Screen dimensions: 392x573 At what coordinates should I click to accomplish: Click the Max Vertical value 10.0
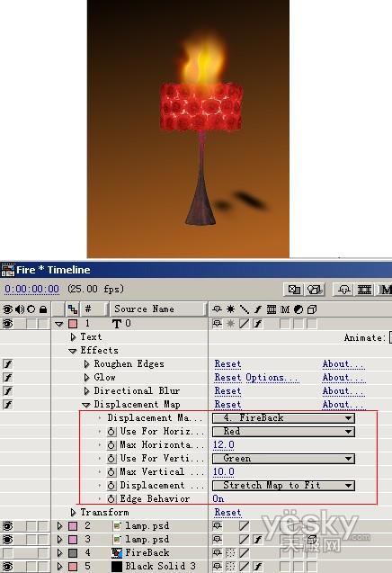point(224,471)
